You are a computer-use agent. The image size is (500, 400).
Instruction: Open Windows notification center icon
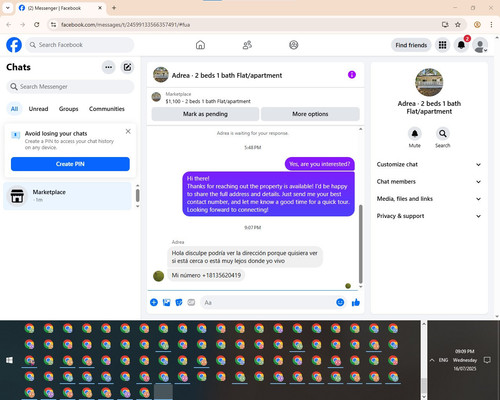[487, 360]
